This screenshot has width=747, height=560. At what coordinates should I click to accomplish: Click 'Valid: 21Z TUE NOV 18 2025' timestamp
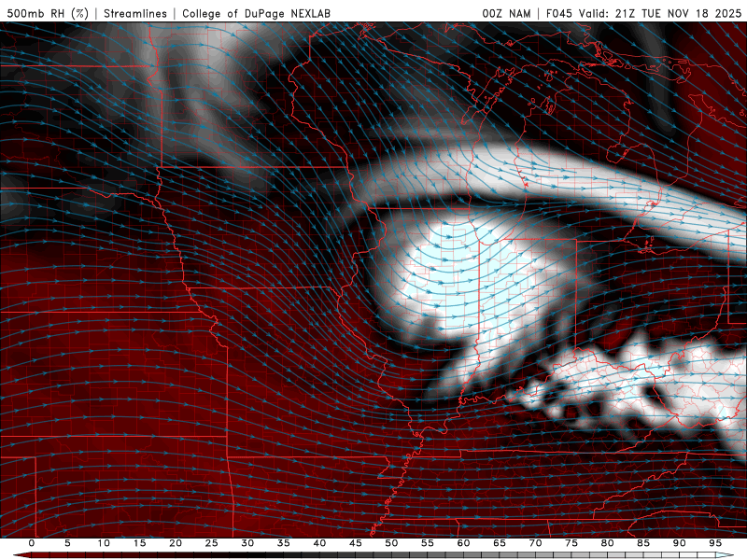tap(660, 13)
